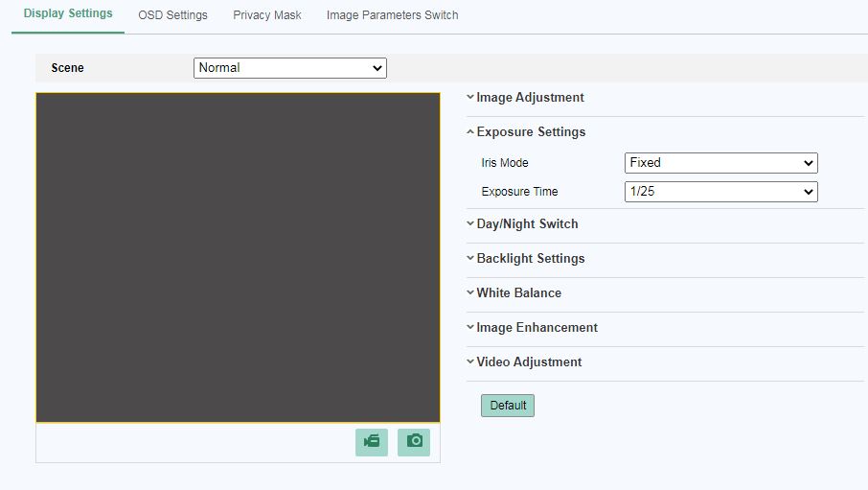The width and height of the screenshot is (868, 490).
Task: Expand the Image Enhancement section
Action: coord(537,328)
